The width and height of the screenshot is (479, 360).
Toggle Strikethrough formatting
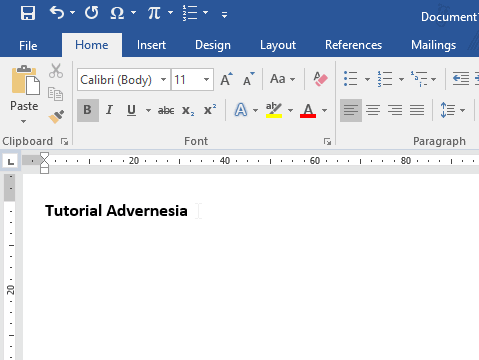pos(166,110)
